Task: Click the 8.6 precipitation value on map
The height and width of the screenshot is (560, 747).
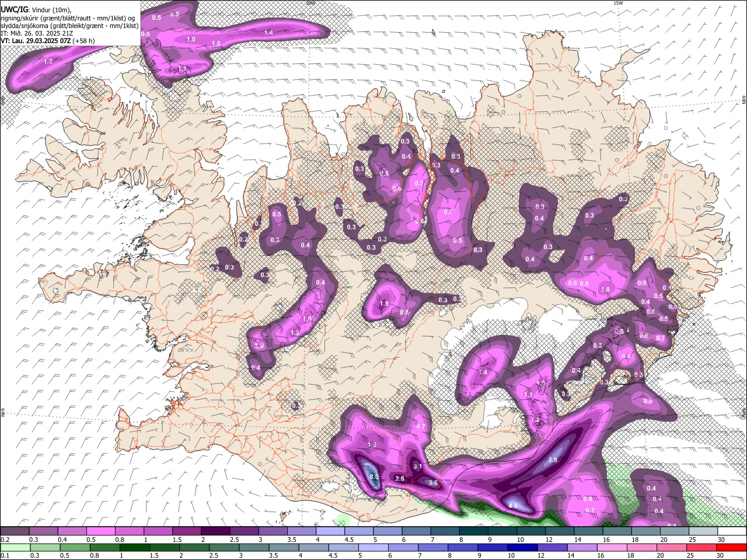Action: 374,477
